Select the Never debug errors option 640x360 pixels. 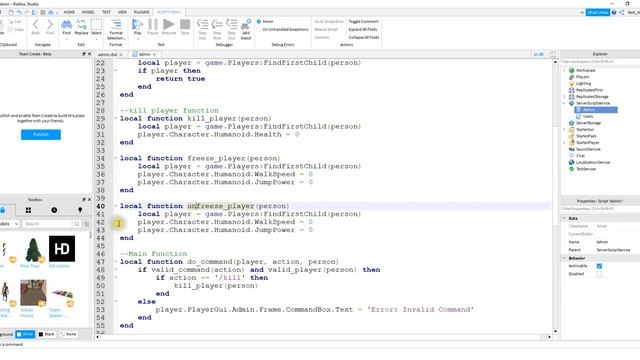265,21
